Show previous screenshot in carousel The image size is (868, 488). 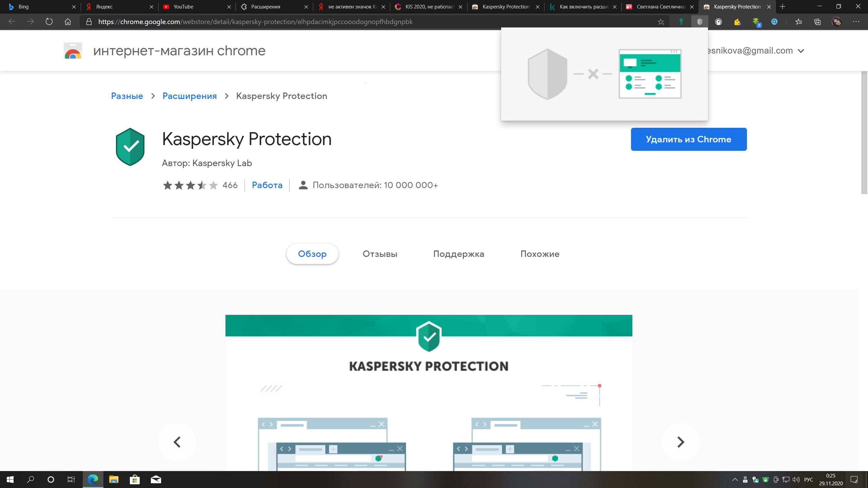tap(177, 442)
